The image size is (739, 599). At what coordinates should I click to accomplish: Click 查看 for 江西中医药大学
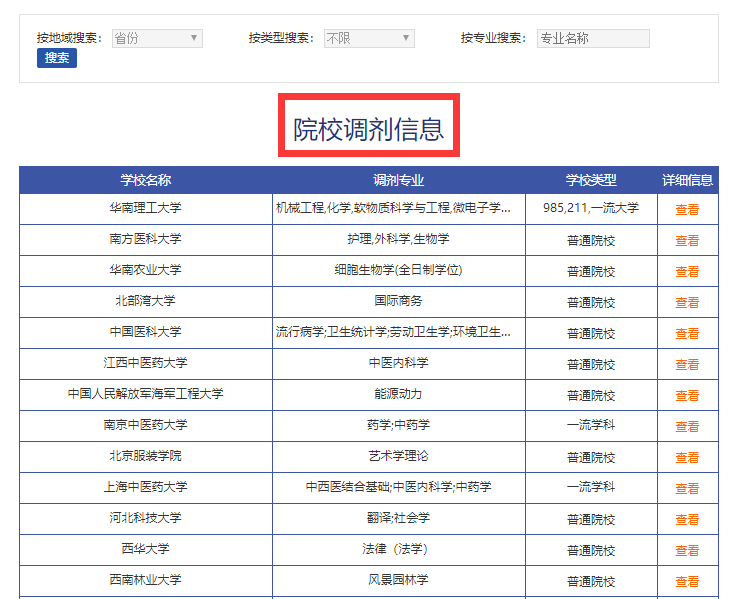(687, 365)
